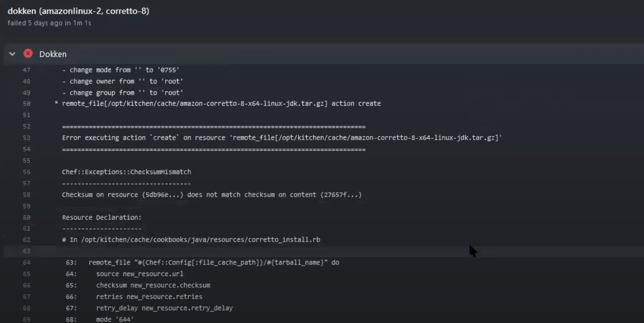
Task: Select log line number 56
Action: (x=27, y=172)
